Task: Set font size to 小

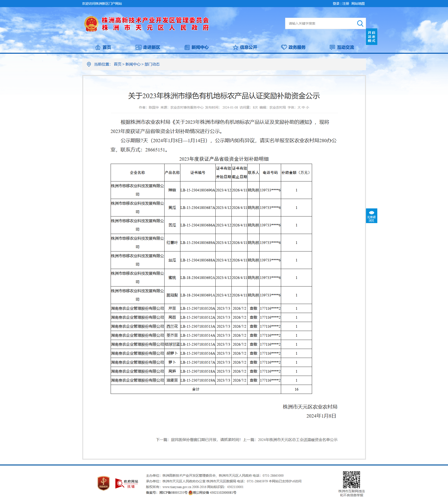Action: pyautogui.click(x=307, y=107)
